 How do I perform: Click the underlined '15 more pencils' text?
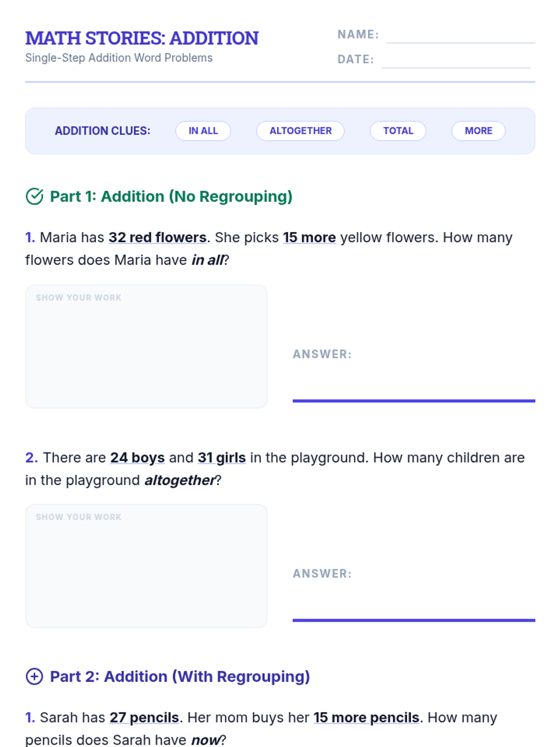[366, 718]
